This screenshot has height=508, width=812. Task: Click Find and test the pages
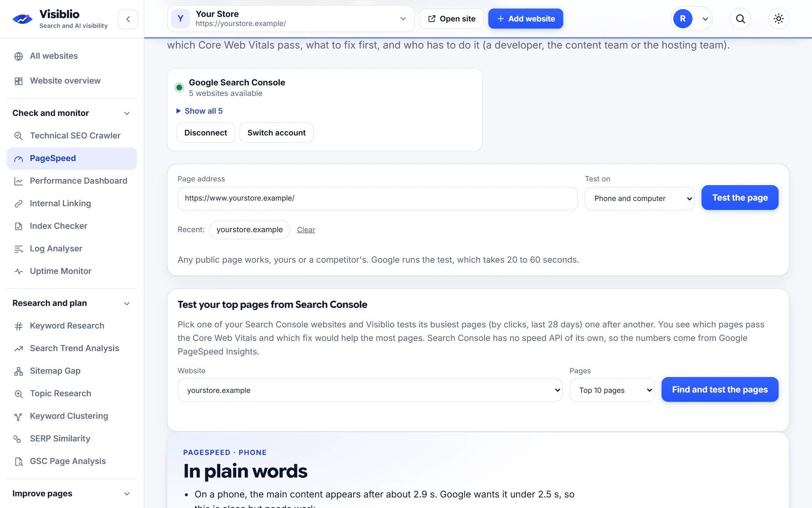pos(720,389)
